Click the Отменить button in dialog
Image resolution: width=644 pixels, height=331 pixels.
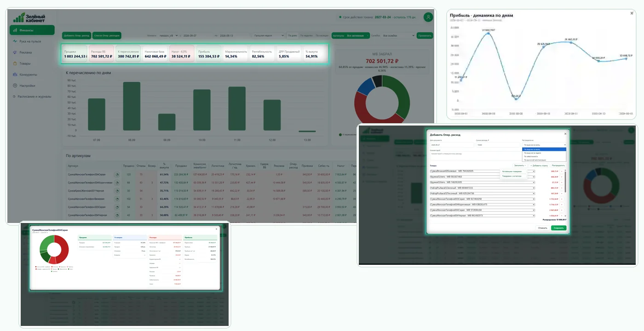tap(543, 228)
